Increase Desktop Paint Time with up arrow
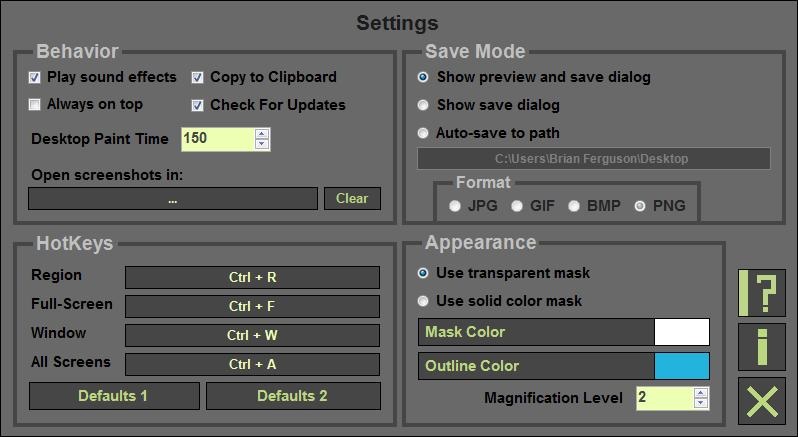Screen dimensions: 798x437 tap(262, 133)
